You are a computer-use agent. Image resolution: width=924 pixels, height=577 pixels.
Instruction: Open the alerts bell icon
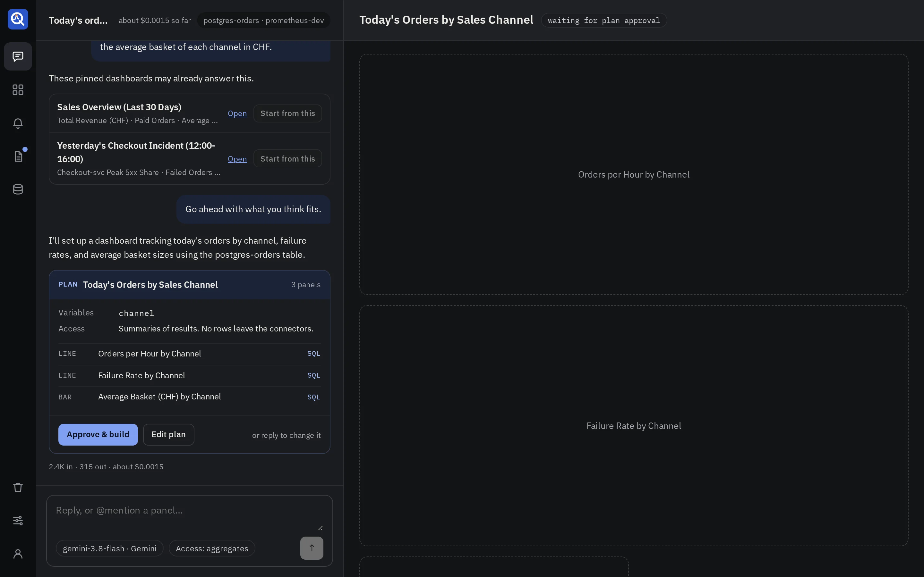click(x=18, y=123)
